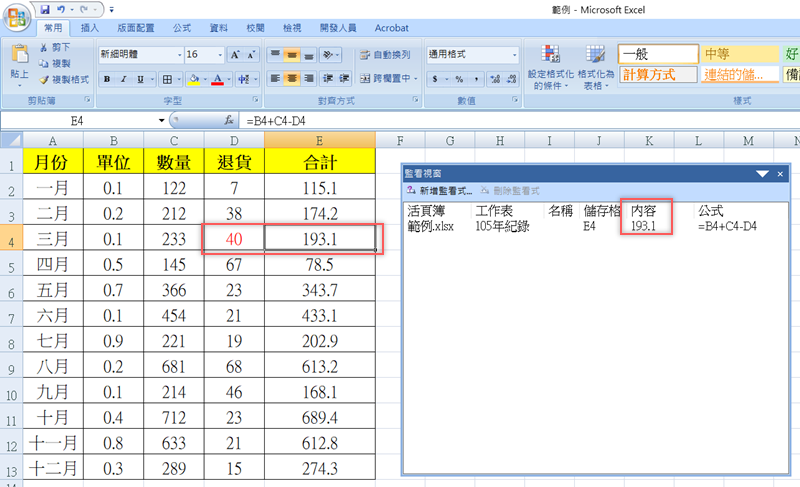
Task: Open the 公式 (Formulas) ribbon tab
Action: tap(182, 29)
